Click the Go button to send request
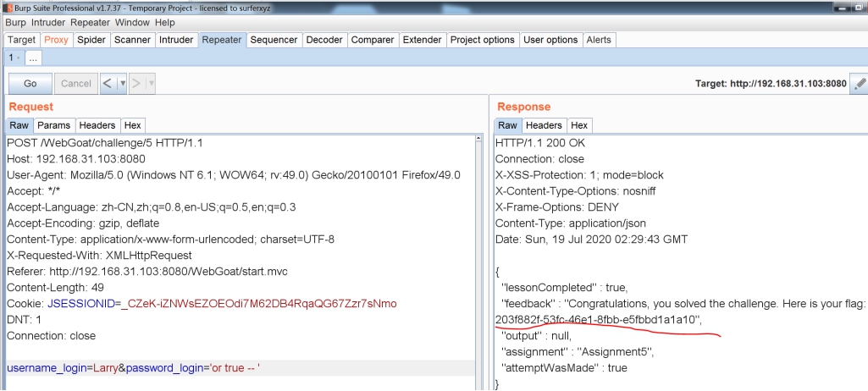The height and width of the screenshot is (391, 868). tap(30, 84)
